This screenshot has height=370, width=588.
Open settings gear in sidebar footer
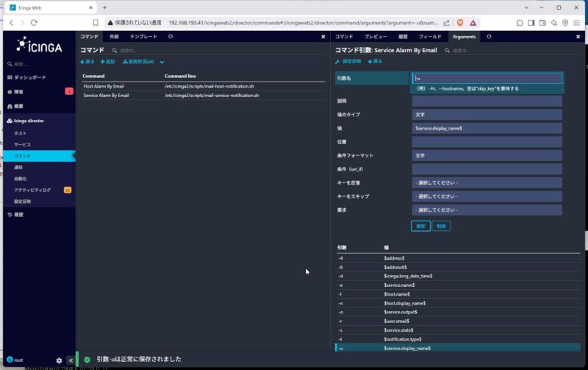pos(59,360)
